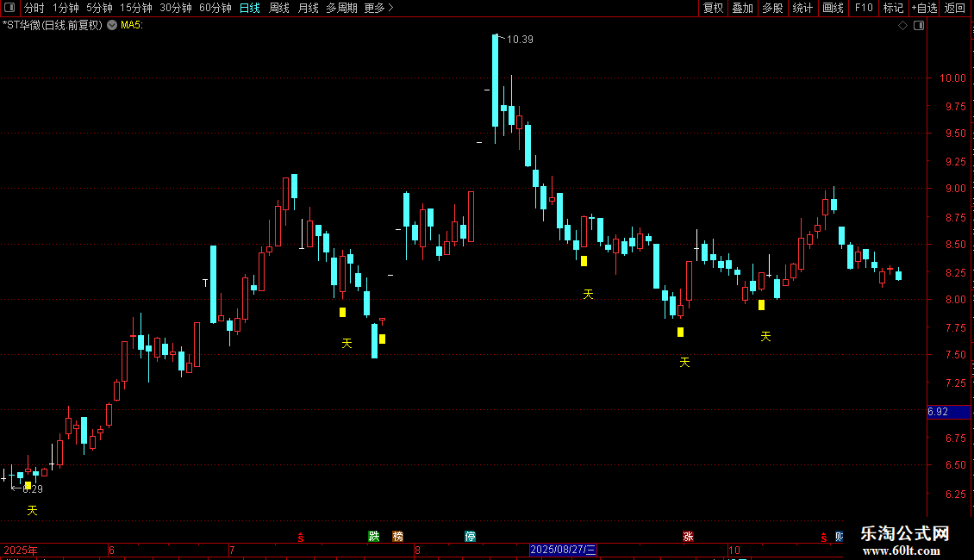Click the green 跌 event marker
The height and width of the screenshot is (560, 974).
point(374,537)
